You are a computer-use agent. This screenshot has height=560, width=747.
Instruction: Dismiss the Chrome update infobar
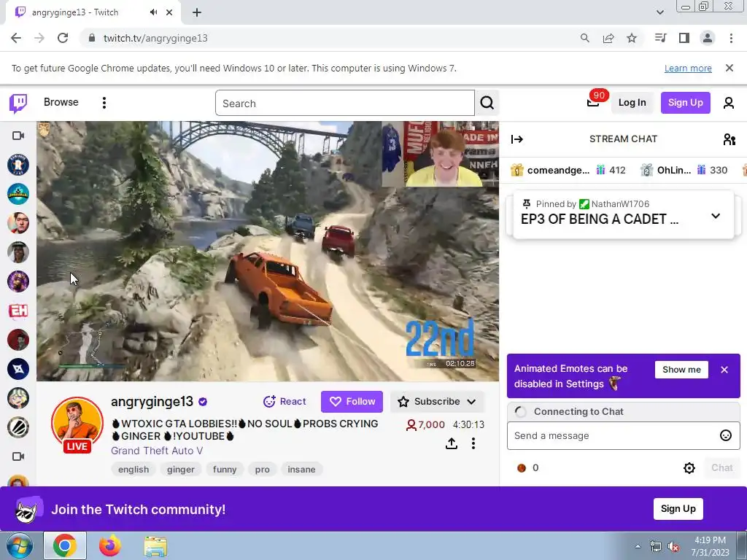[x=729, y=68]
